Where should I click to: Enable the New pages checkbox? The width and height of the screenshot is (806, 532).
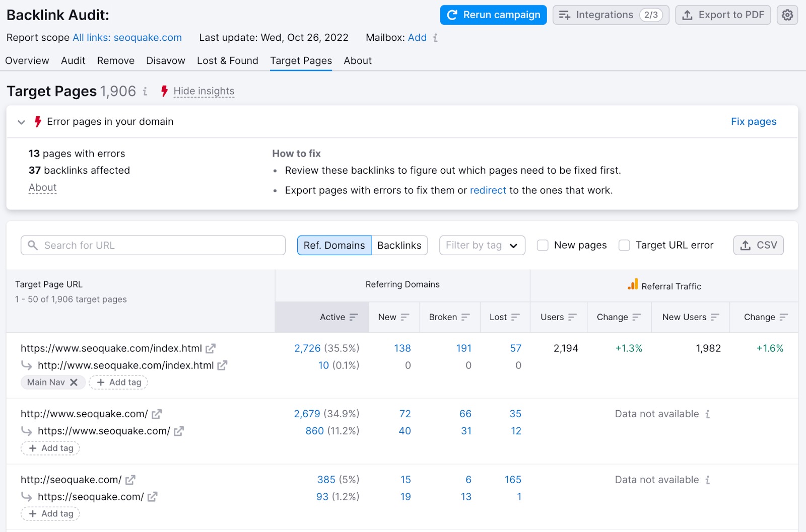pos(543,245)
